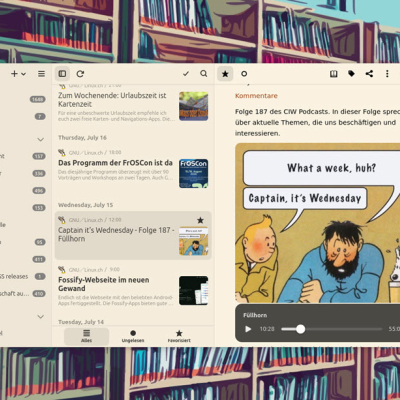Play the Füllhorn podcast audio

248,329
